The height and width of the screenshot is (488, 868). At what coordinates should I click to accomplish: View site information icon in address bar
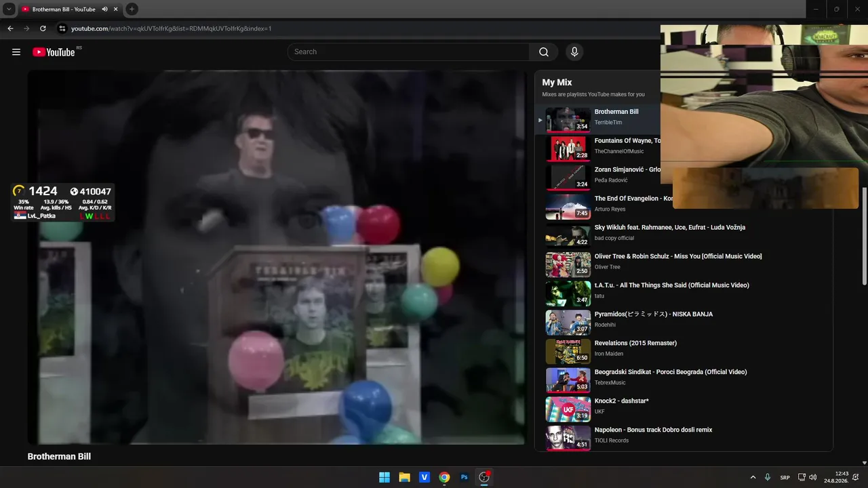pos(62,28)
